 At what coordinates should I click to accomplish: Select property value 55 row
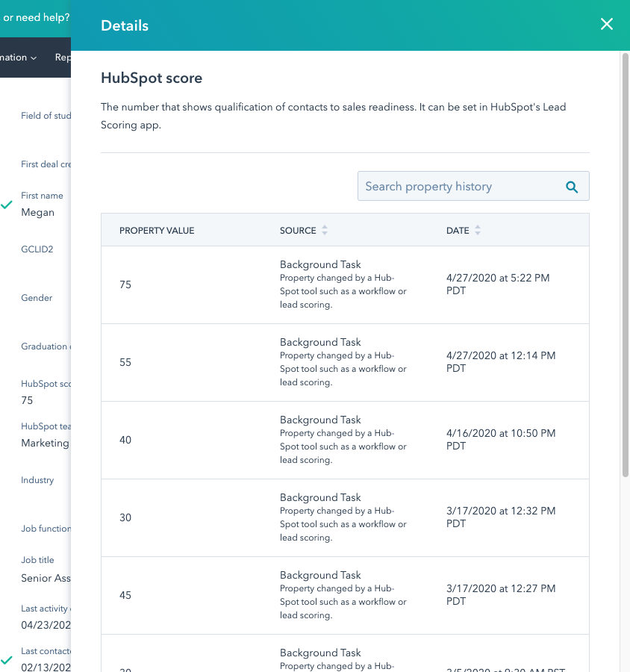tap(345, 363)
